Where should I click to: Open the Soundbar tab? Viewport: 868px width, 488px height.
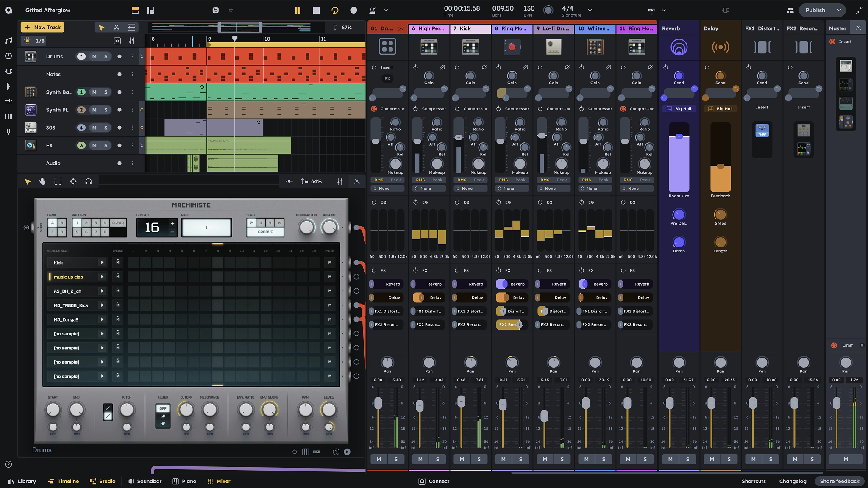[145, 481]
